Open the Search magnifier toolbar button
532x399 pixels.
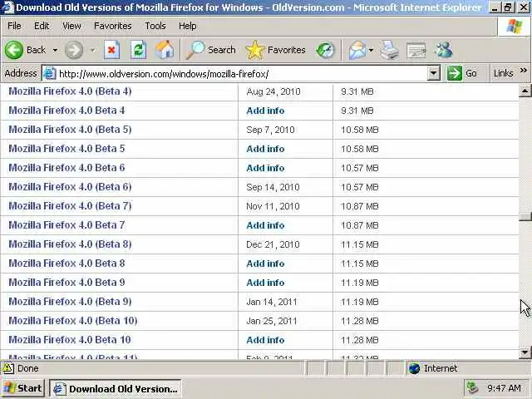210,50
